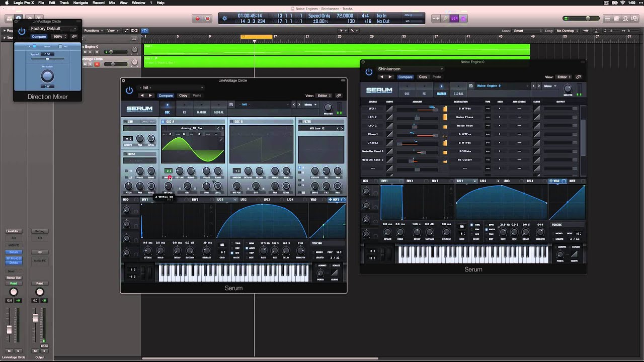Click save preset icon in LineVoltage Circle Serum
The height and width of the screenshot is (362, 644).
tap(231, 105)
